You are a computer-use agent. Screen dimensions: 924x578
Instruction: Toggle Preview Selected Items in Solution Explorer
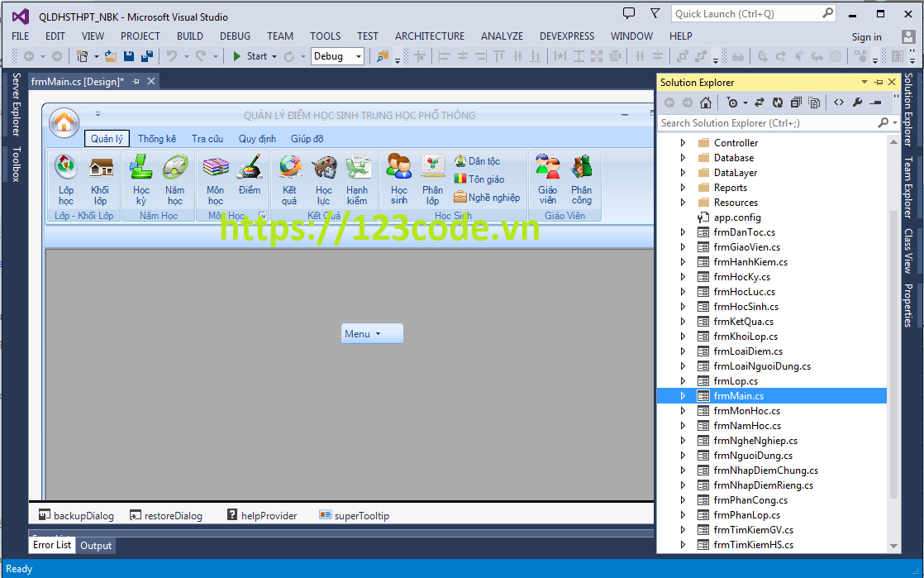(x=814, y=102)
